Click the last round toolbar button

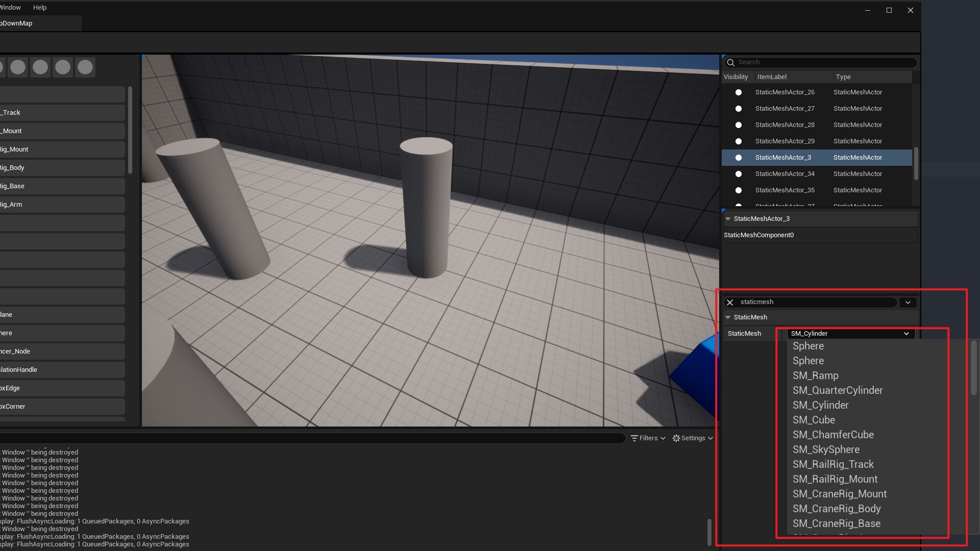(85, 67)
